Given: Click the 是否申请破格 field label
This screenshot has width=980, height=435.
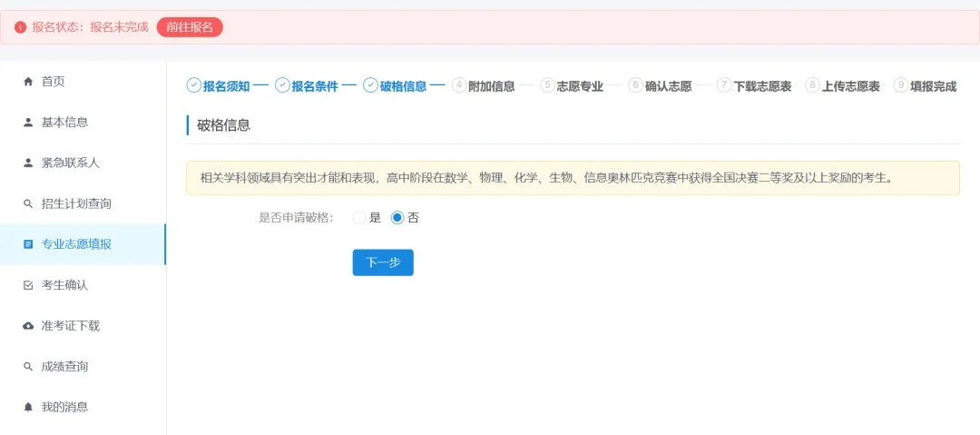Looking at the screenshot, I should click(296, 218).
